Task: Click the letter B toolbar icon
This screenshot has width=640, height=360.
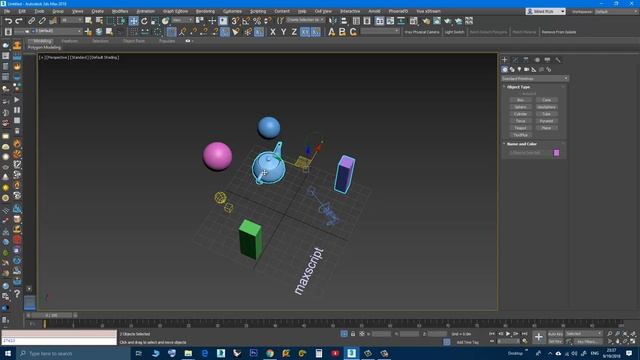Action: (x=342, y=32)
